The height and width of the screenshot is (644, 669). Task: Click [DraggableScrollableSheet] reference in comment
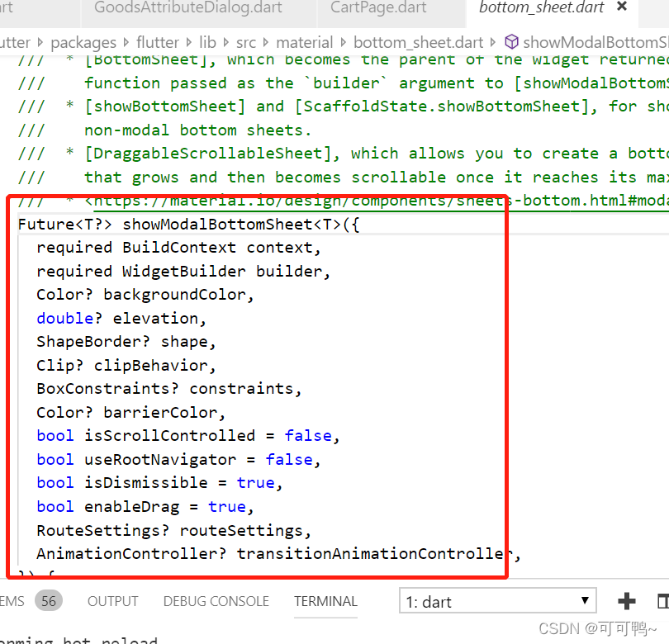208,154
